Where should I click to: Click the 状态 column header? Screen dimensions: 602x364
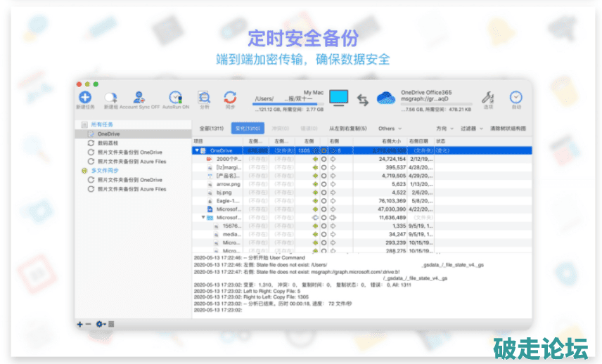click(x=483, y=141)
